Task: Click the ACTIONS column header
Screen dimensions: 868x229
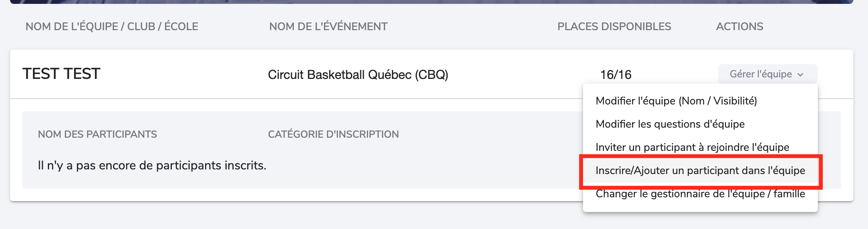Action: click(739, 27)
